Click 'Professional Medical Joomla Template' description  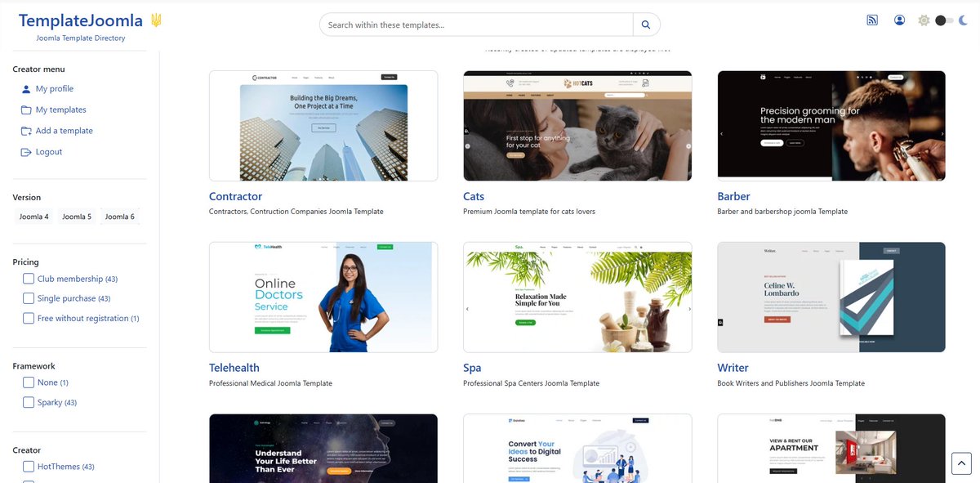click(270, 383)
